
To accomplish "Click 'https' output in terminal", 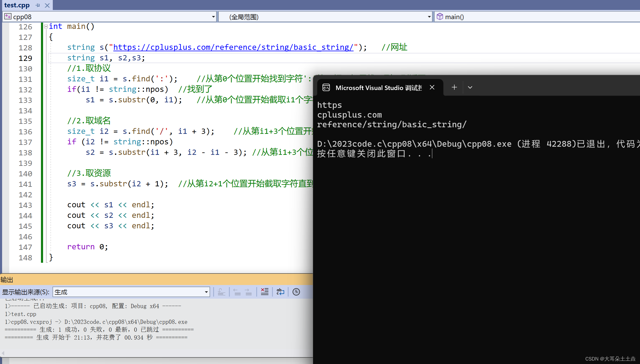I will pyautogui.click(x=329, y=105).
